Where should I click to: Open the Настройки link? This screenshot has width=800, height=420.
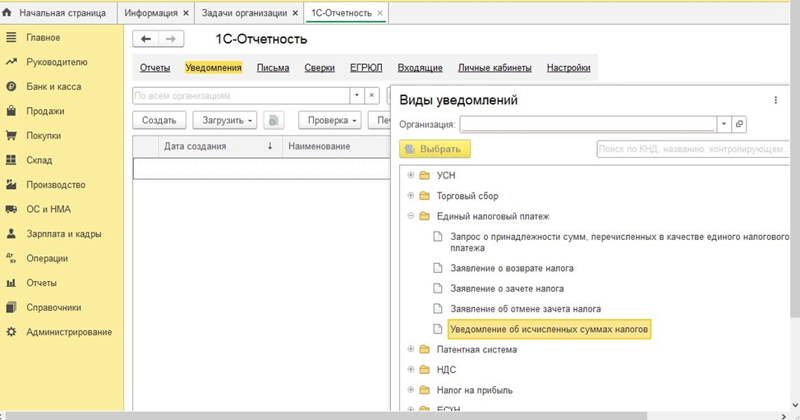(x=568, y=67)
